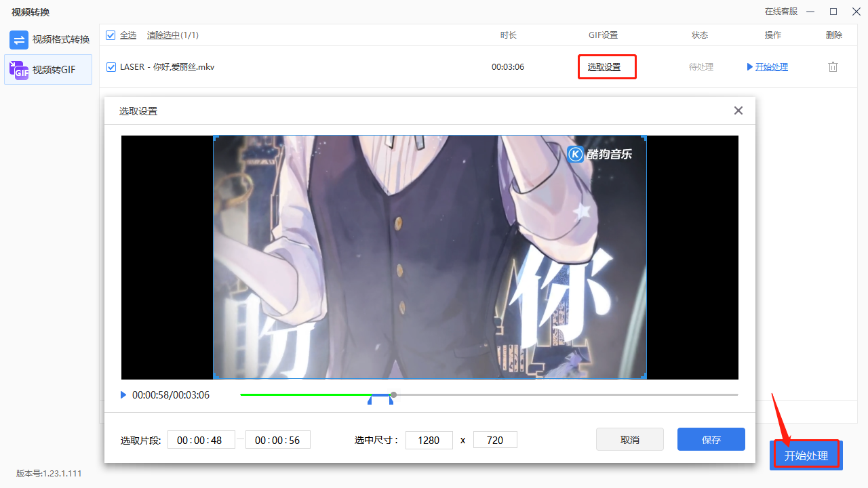Click the clip start time field 00:00:48
Image resolution: width=868 pixels, height=488 pixels.
tap(201, 440)
